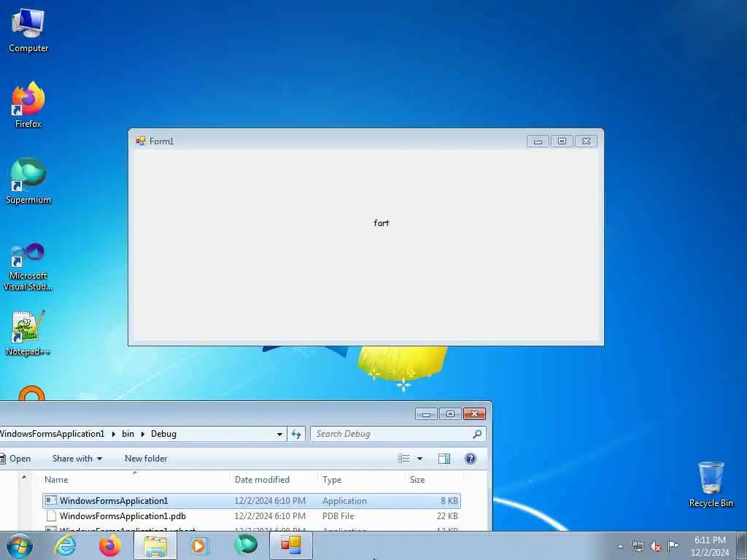Click the 8 KB size cell
The image size is (747, 560).
pyautogui.click(x=449, y=501)
